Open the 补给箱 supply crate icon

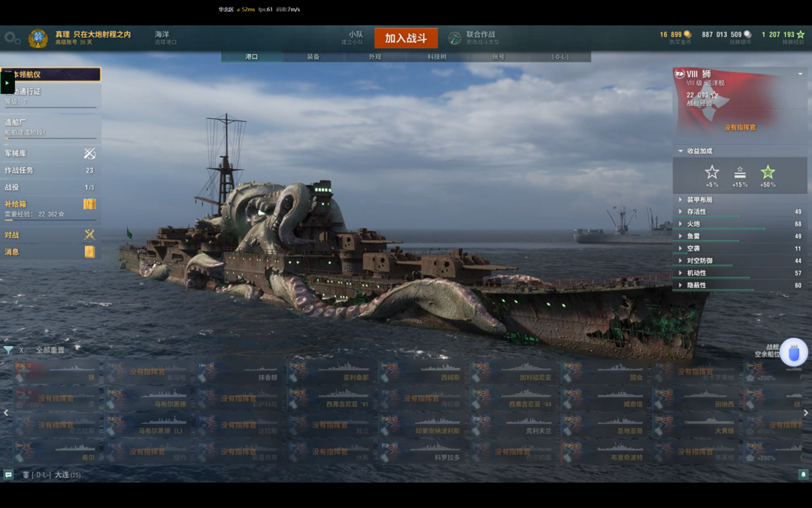tap(89, 204)
